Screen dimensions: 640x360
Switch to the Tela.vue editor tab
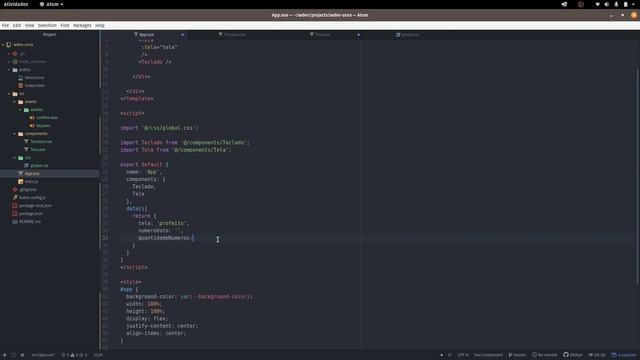pyautogui.click(x=320, y=35)
